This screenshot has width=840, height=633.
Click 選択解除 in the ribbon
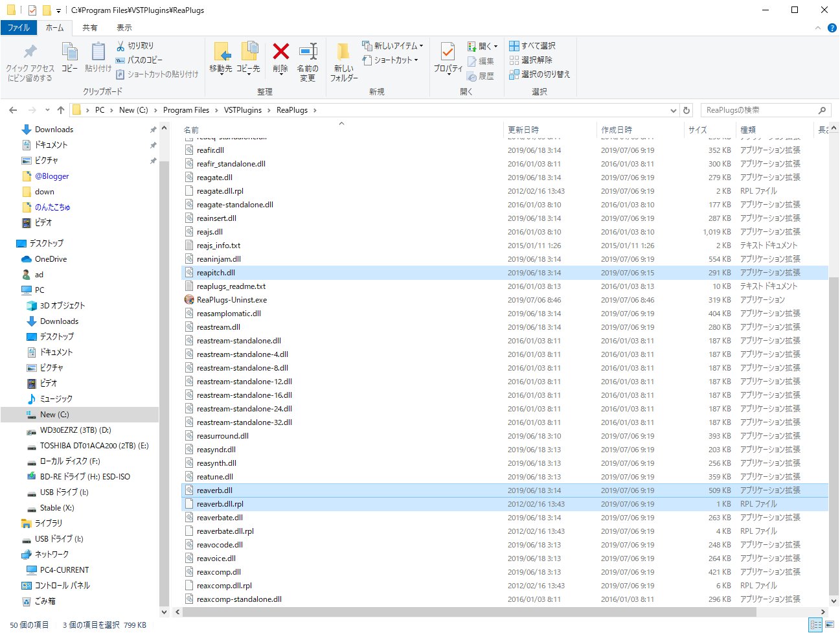click(x=531, y=60)
